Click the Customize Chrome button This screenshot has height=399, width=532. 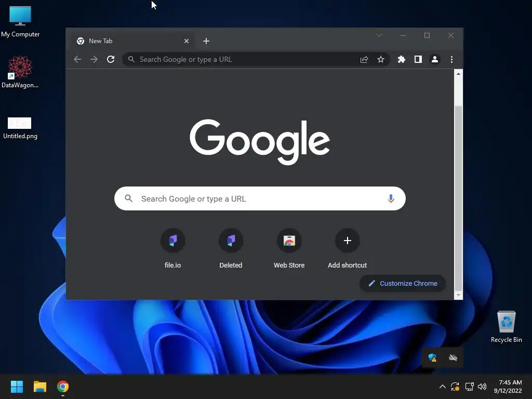pyautogui.click(x=403, y=283)
